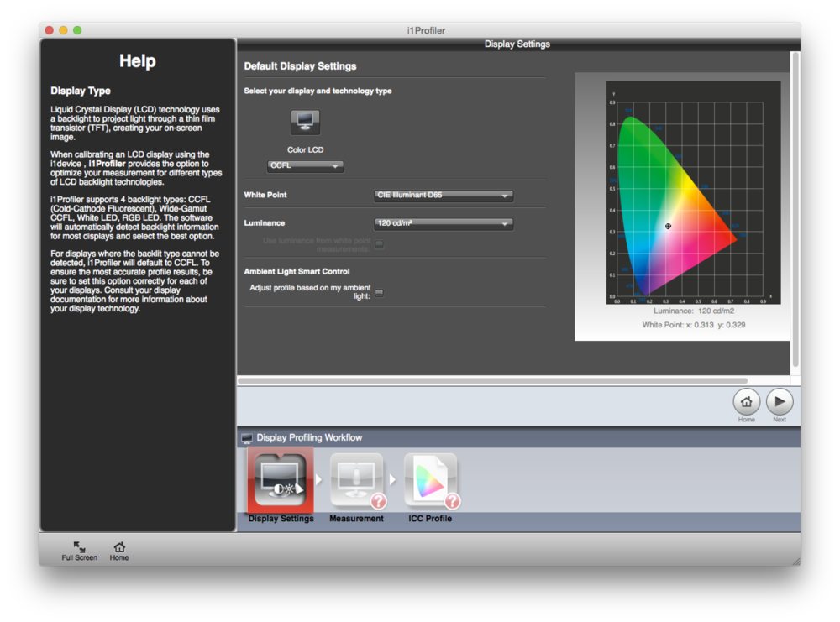The width and height of the screenshot is (840, 622).
Task: Click the Color LCD display name label
Action: 306,150
